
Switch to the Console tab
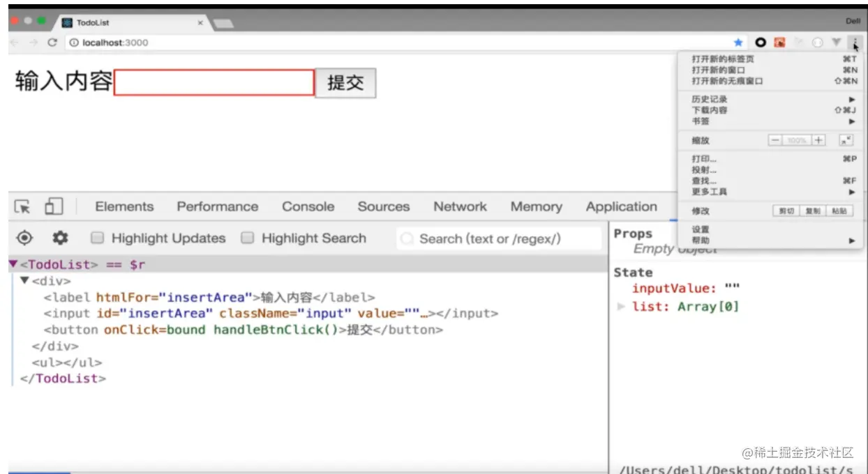308,206
